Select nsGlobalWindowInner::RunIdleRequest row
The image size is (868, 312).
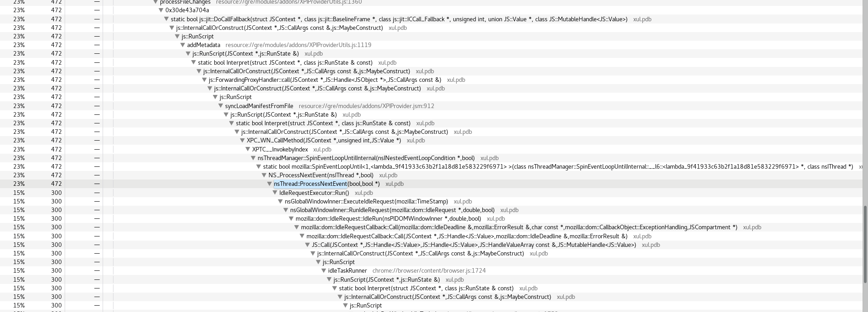pos(431,210)
